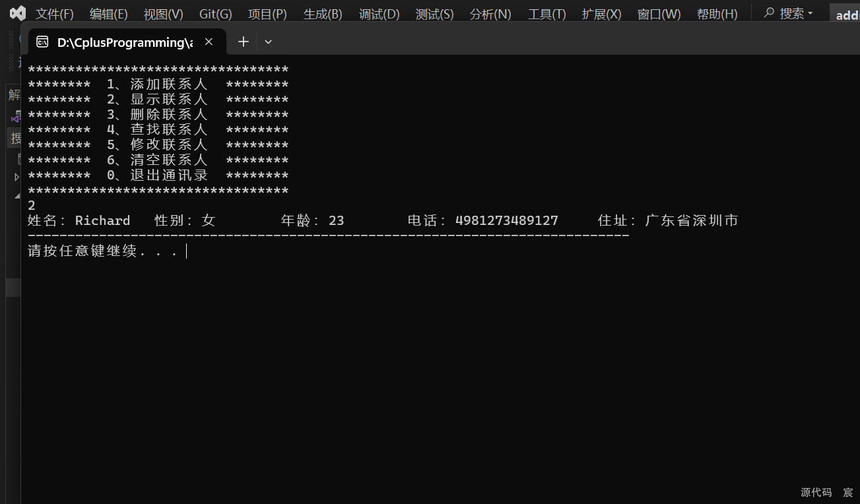Click the '2、显示联系人' menu line
Image resolution: width=860 pixels, height=504 pixels.
[157, 100]
